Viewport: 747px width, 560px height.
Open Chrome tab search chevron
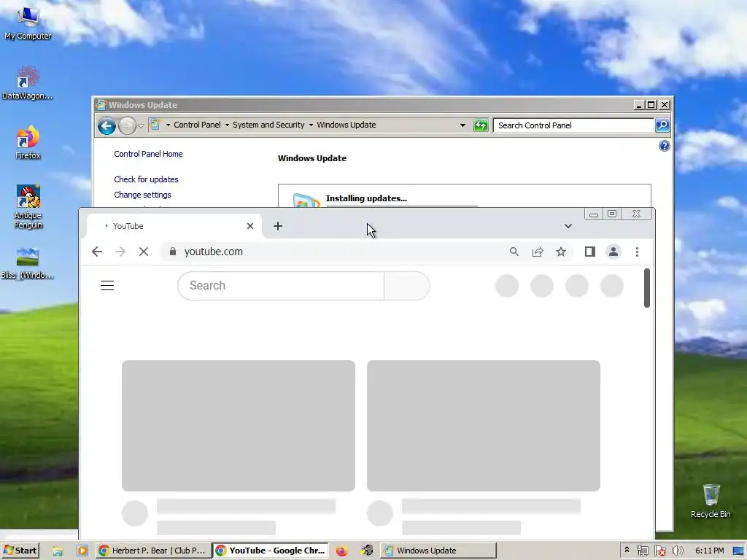coord(568,226)
